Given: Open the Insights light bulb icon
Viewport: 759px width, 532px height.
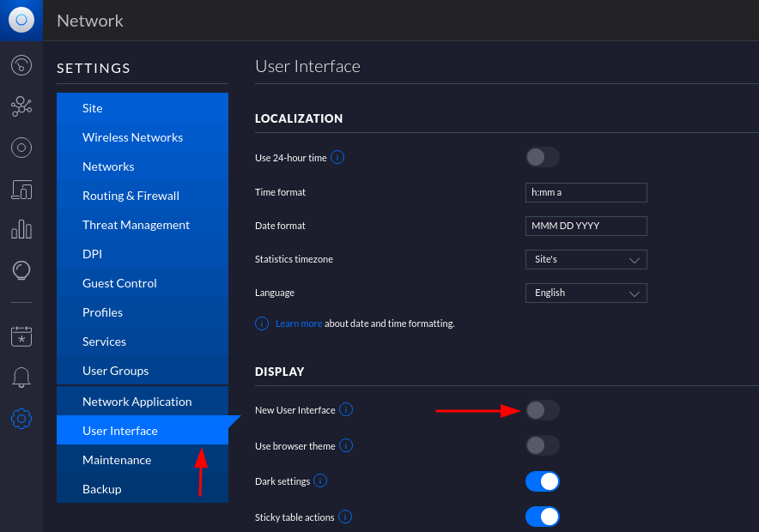Looking at the screenshot, I should click(x=21, y=271).
